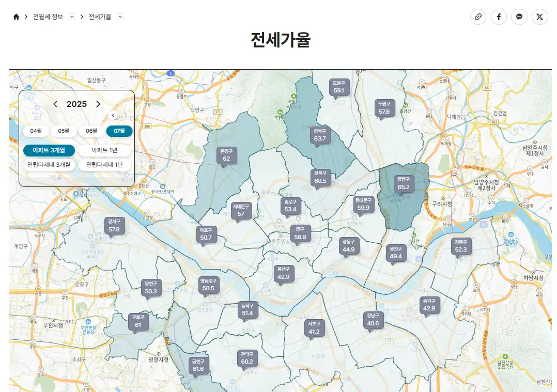Switch to the 아파트 1년 filter
Viewport: 557px width, 392px height.
click(x=104, y=150)
